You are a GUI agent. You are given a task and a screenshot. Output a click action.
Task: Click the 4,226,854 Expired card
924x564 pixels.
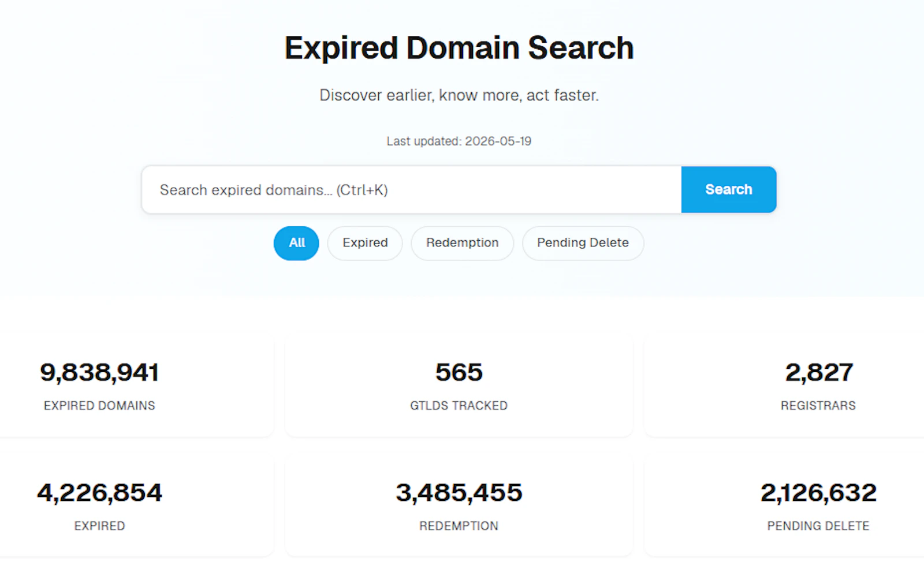136,506
